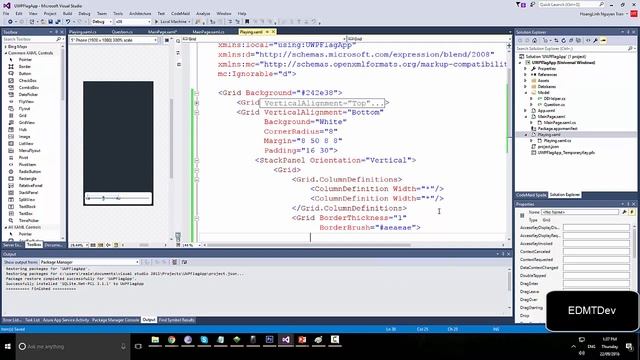640x360 pixels.
Task: Collapse the Model folder in Solution Explorer
Action: pyautogui.click(x=525, y=93)
